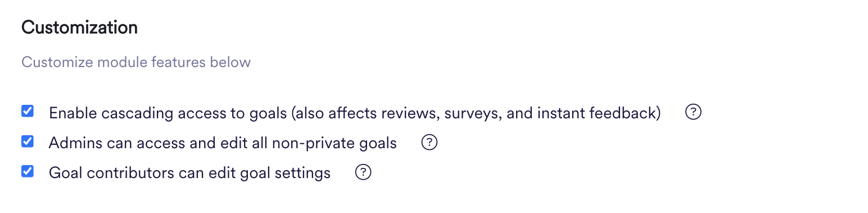Open help tooltip for cascading access option
The image size is (868, 213).
(694, 113)
